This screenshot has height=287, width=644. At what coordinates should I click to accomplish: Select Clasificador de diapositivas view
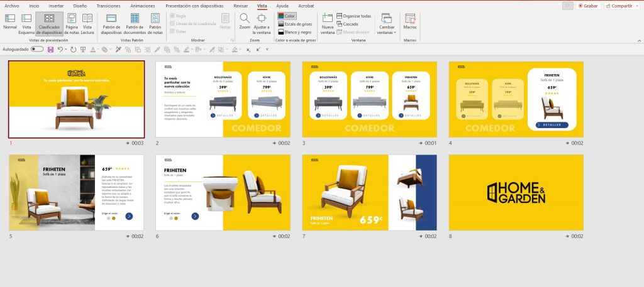pyautogui.click(x=49, y=21)
